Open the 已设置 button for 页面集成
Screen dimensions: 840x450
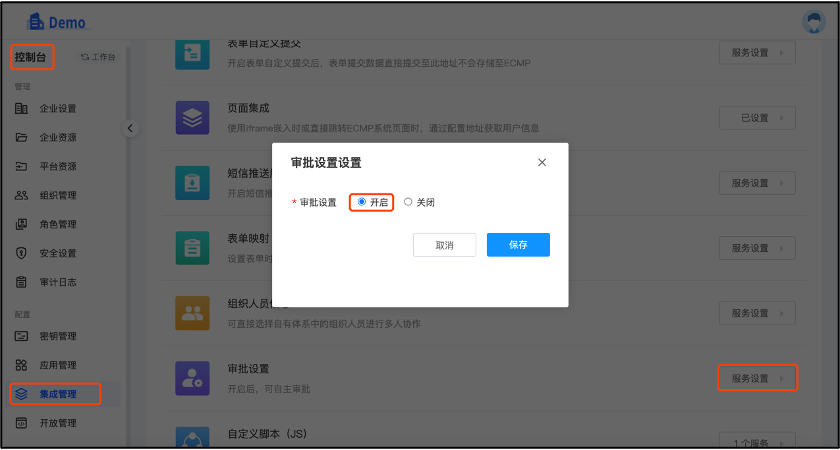coord(757,117)
